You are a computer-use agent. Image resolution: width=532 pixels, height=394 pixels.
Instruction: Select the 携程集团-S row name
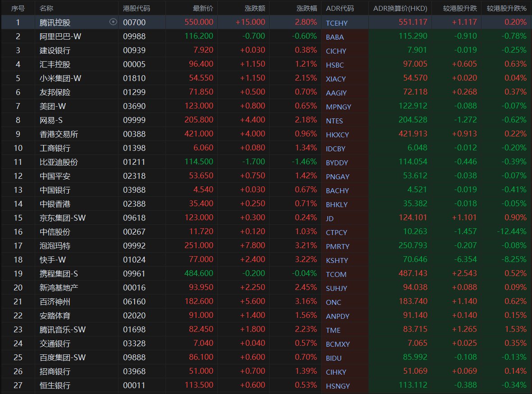coord(59,274)
